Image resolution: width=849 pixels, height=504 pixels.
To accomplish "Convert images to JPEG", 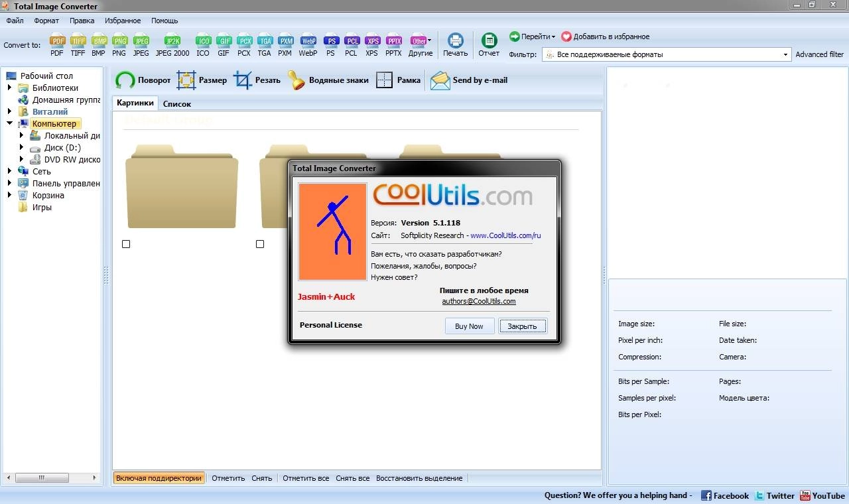I will pyautogui.click(x=141, y=45).
